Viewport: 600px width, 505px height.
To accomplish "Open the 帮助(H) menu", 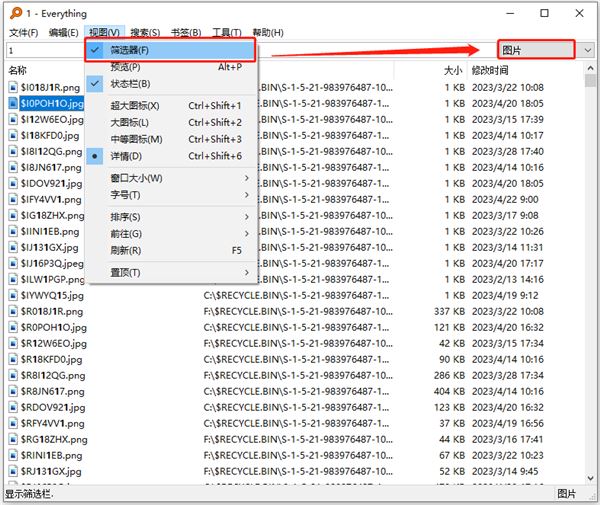I will [x=268, y=33].
